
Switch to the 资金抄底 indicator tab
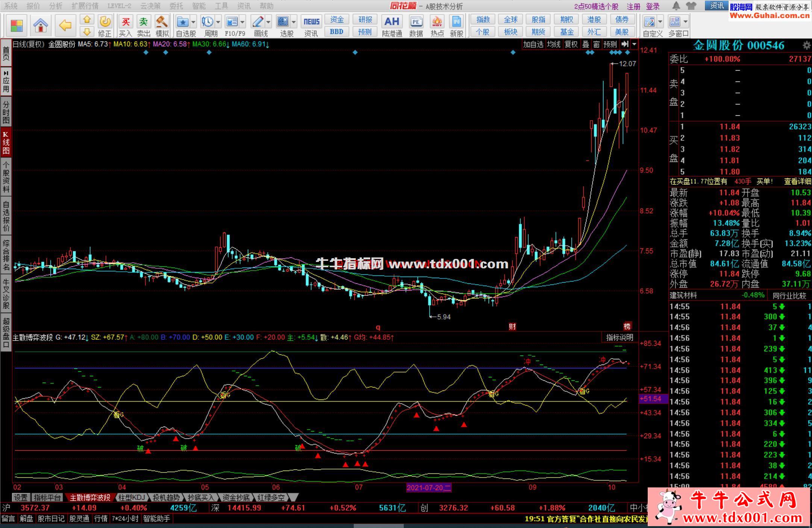tap(236, 498)
